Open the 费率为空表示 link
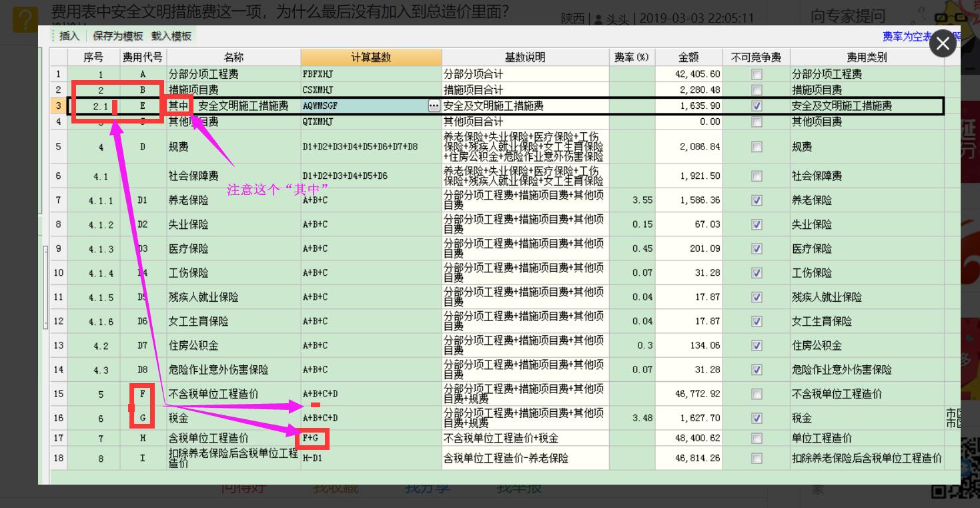 point(907,37)
